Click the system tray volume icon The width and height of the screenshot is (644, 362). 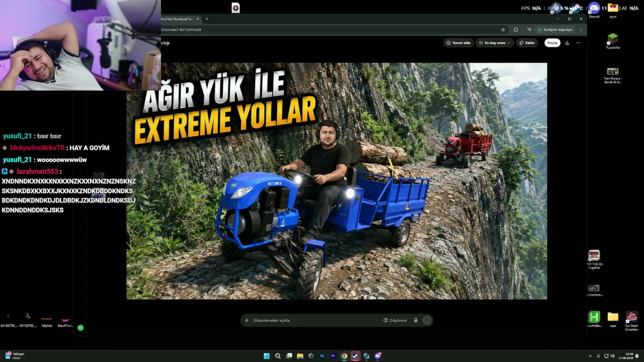[x=613, y=356]
